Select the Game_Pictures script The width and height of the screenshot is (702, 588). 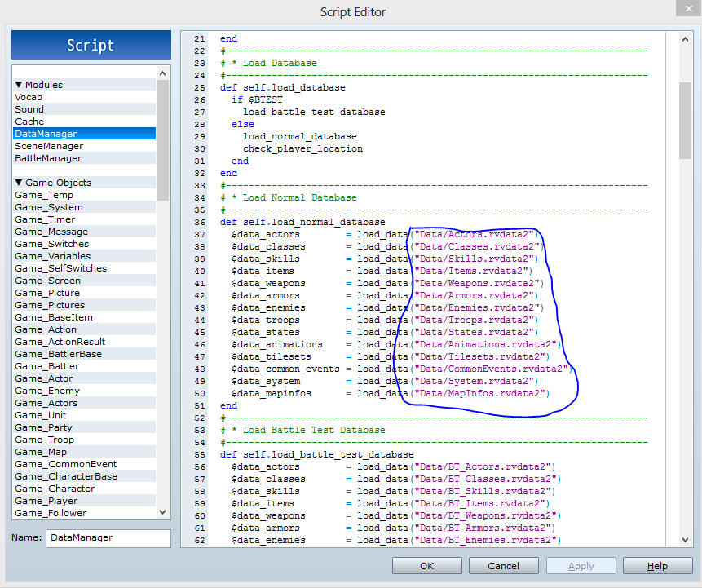coord(85,305)
